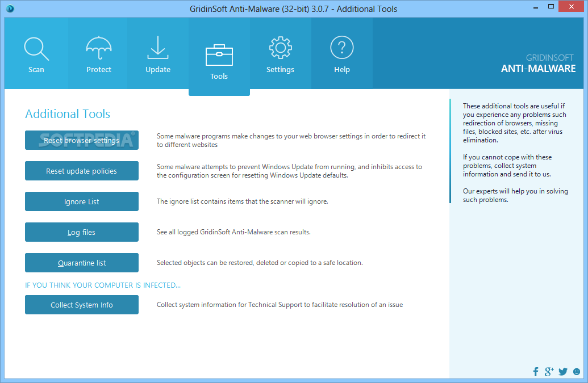Viewport: 588px width, 383px height.
Task: Click 'Our experts will help you' sidebar text
Action: pyautogui.click(x=515, y=195)
